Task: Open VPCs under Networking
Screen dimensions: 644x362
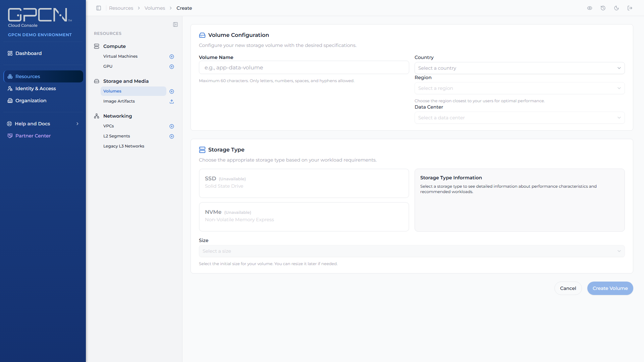Action: point(109,126)
